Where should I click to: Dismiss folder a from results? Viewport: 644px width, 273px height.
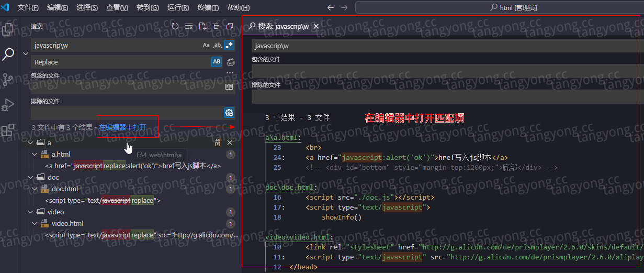pyautogui.click(x=230, y=143)
